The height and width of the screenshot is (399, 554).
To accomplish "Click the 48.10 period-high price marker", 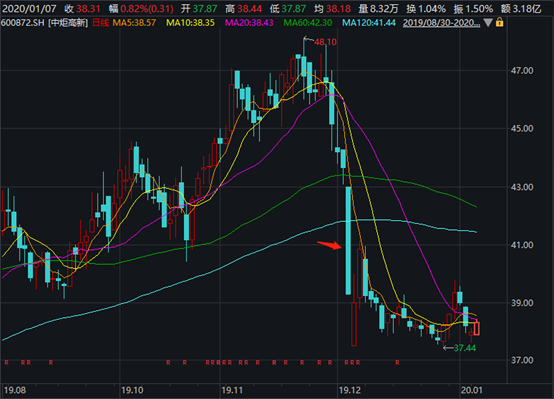I will coord(326,42).
